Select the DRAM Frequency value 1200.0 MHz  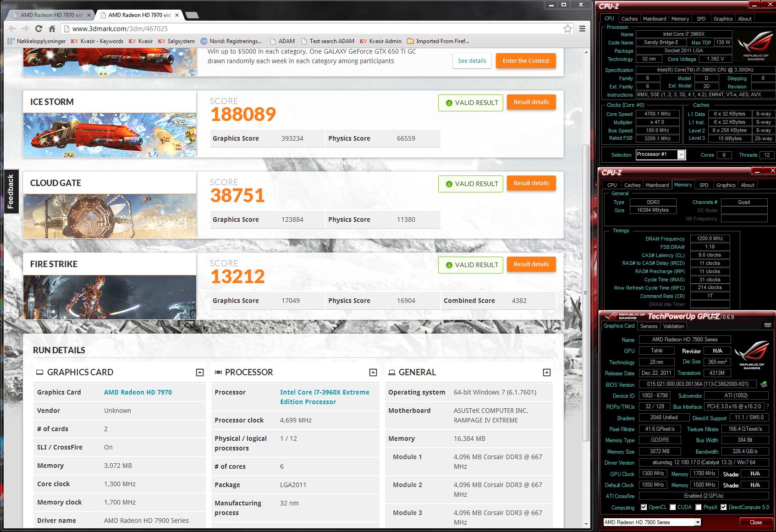pyautogui.click(x=710, y=239)
